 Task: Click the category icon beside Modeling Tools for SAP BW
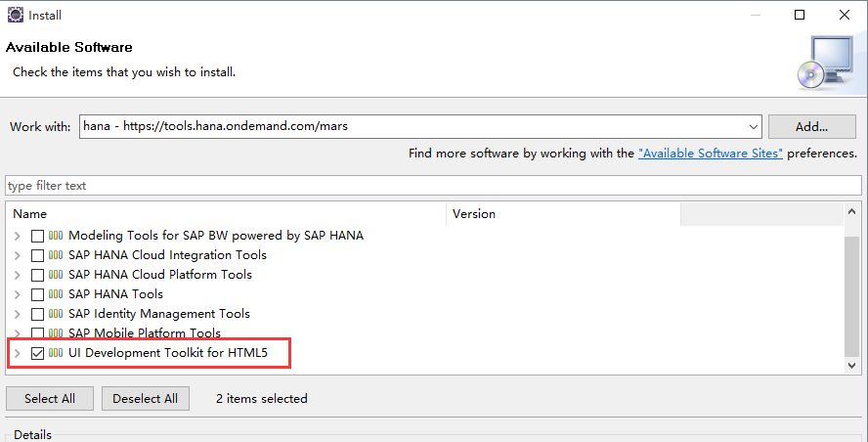56,236
